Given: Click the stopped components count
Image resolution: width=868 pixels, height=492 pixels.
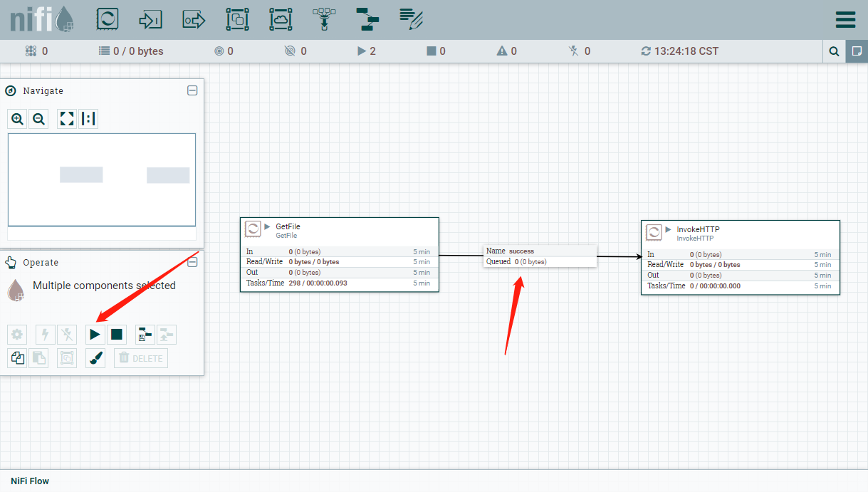Looking at the screenshot, I should pos(436,51).
